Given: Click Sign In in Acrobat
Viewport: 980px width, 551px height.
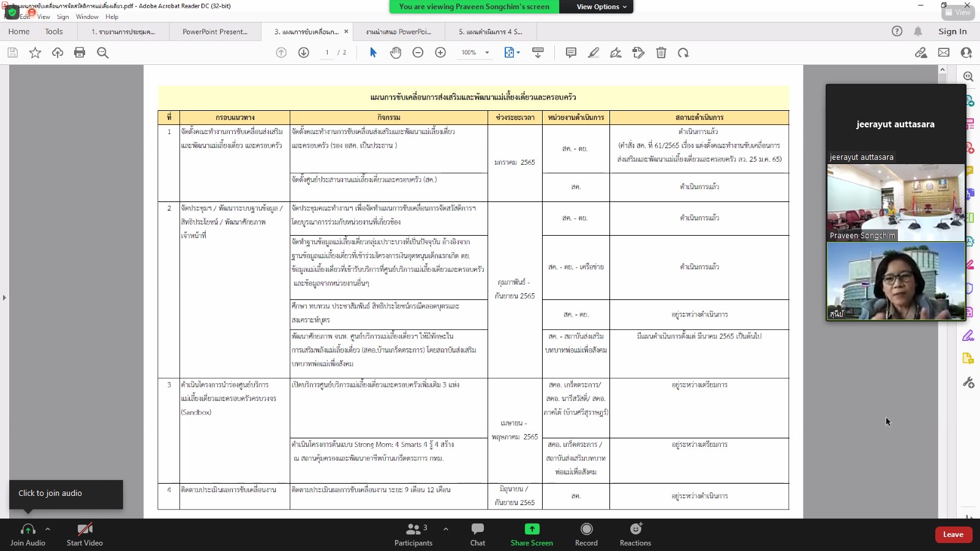Looking at the screenshot, I should [952, 31].
